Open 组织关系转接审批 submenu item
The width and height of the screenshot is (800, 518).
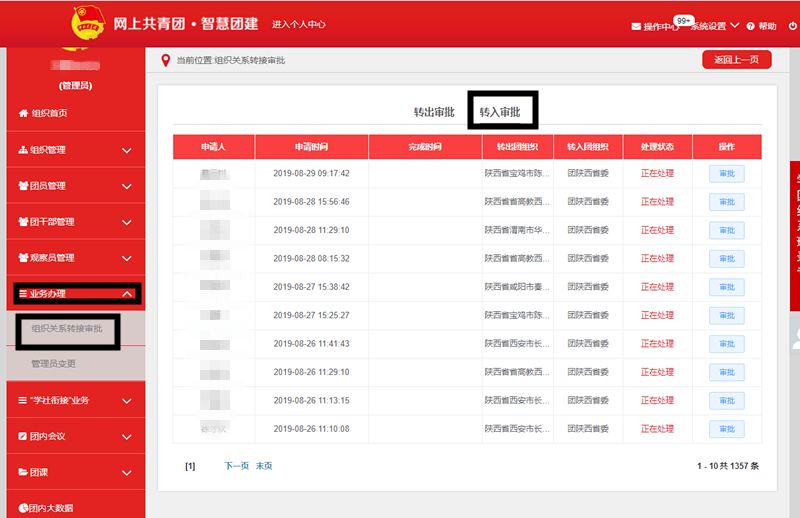[67, 329]
